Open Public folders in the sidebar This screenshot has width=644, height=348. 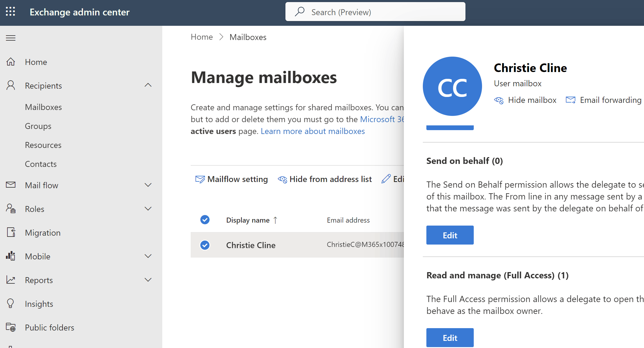point(49,328)
